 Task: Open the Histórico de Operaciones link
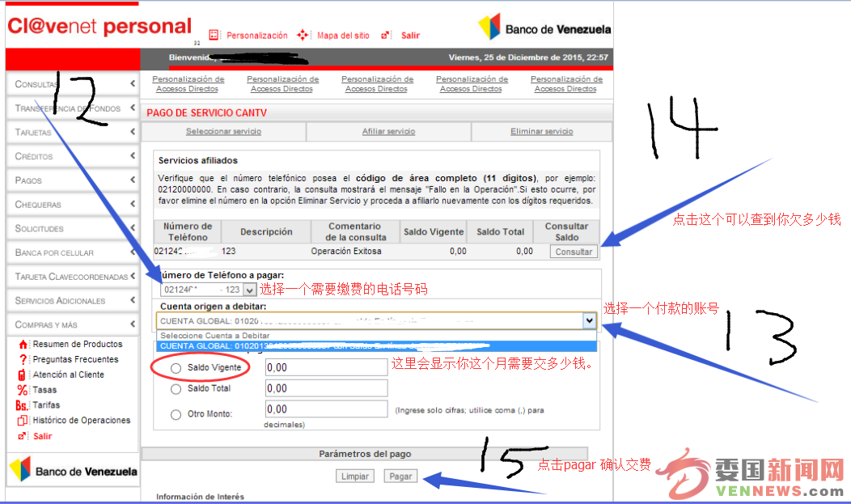(82, 420)
